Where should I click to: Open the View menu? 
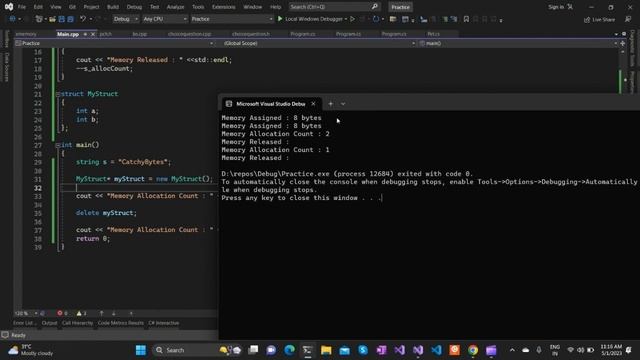pos(56,7)
